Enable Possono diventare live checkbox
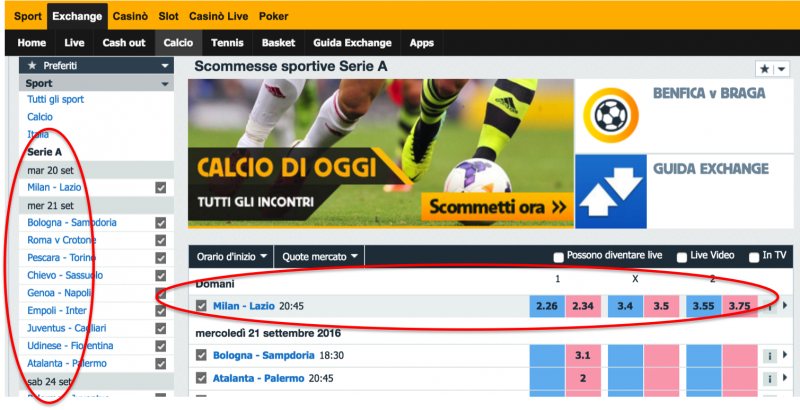This screenshot has width=800, height=410. [x=559, y=258]
